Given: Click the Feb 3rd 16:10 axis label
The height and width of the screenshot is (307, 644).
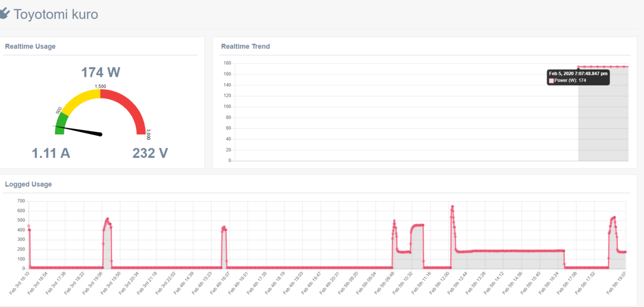Looking at the screenshot, I should (19, 283).
